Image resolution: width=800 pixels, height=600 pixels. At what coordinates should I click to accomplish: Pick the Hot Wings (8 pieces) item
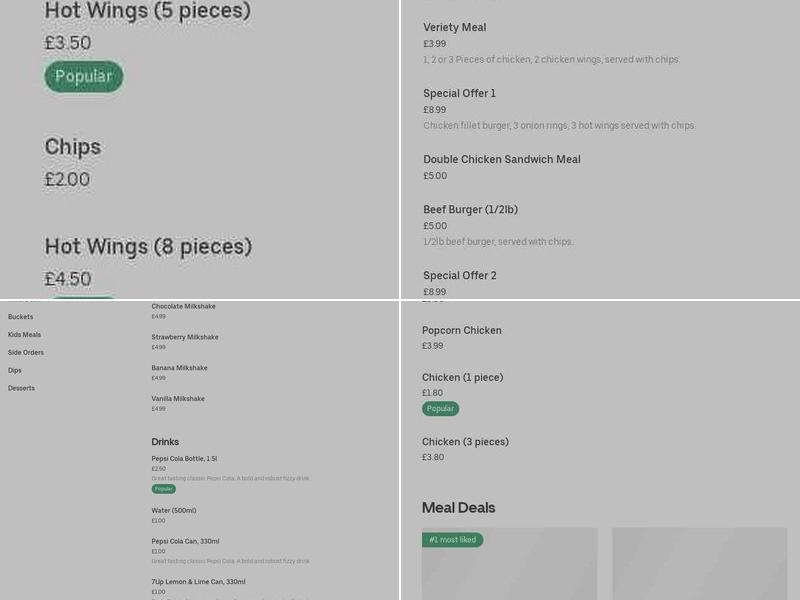[x=148, y=246]
